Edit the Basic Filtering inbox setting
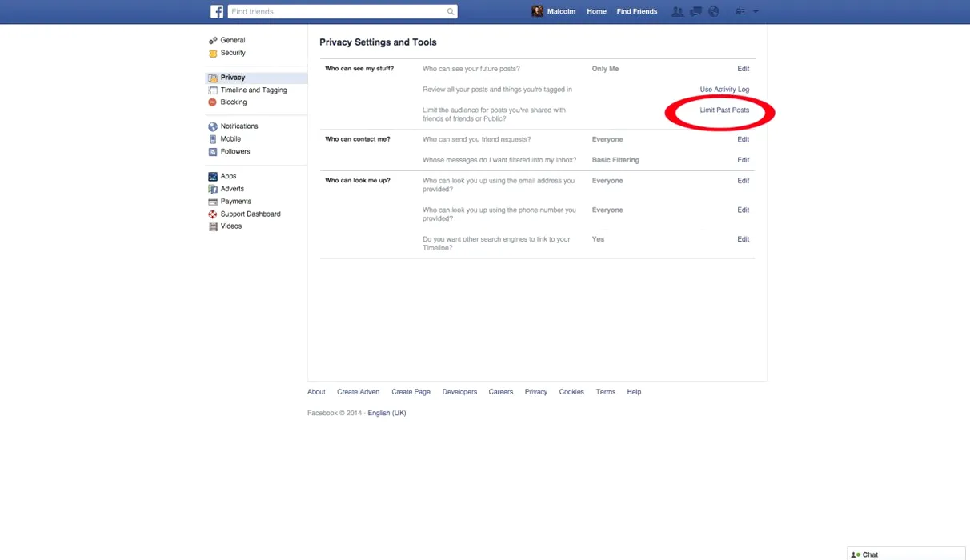The height and width of the screenshot is (560, 970). point(743,160)
